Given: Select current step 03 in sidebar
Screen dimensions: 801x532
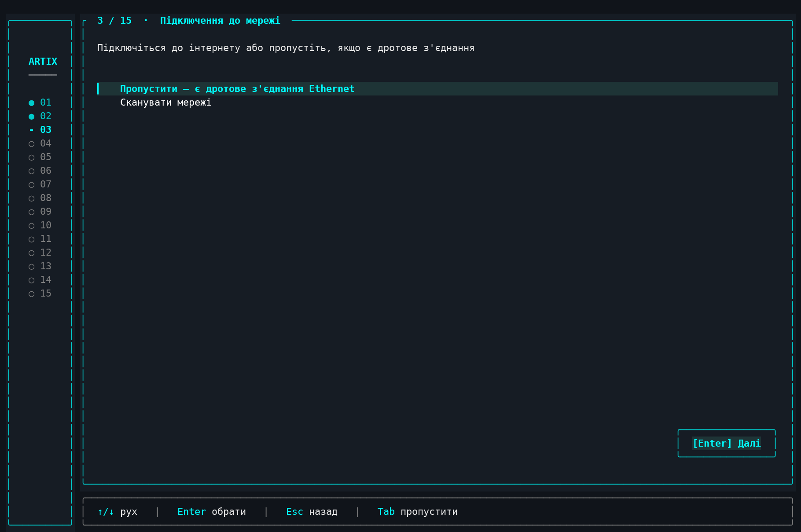Looking at the screenshot, I should point(40,130).
